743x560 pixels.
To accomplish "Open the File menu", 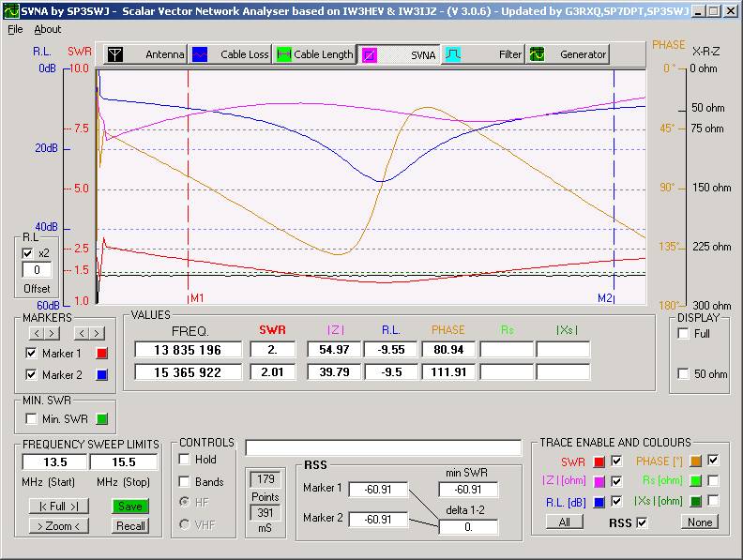I will [x=15, y=29].
